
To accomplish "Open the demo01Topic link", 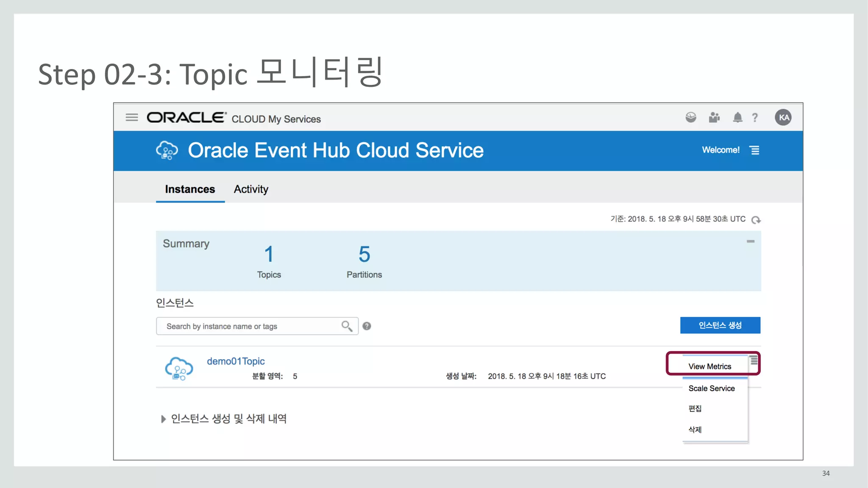I will [236, 361].
